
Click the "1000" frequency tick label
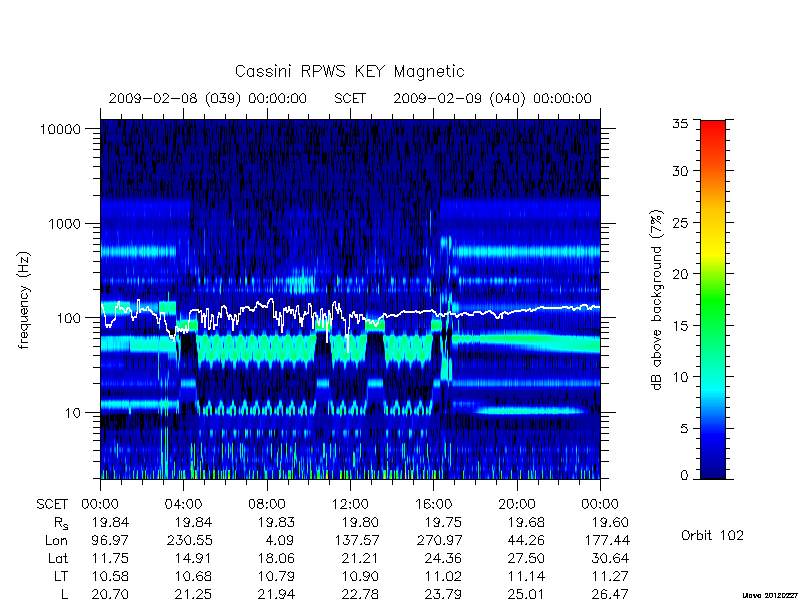(x=64, y=224)
